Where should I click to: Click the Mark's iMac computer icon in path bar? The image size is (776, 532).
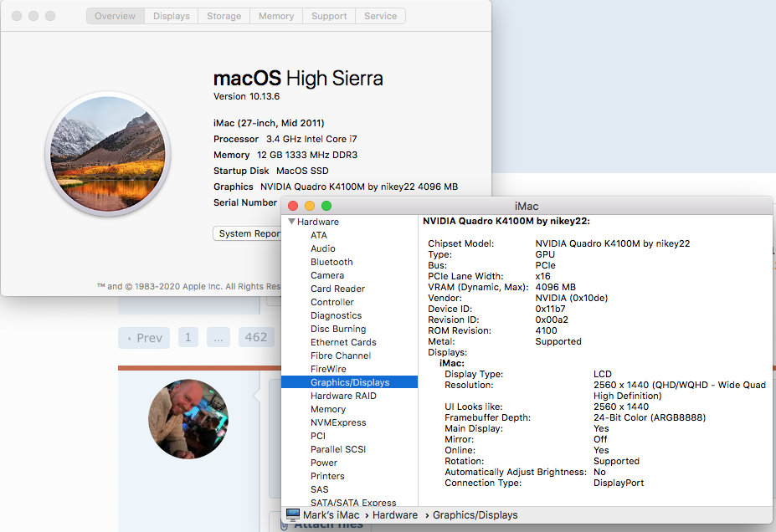[292, 514]
